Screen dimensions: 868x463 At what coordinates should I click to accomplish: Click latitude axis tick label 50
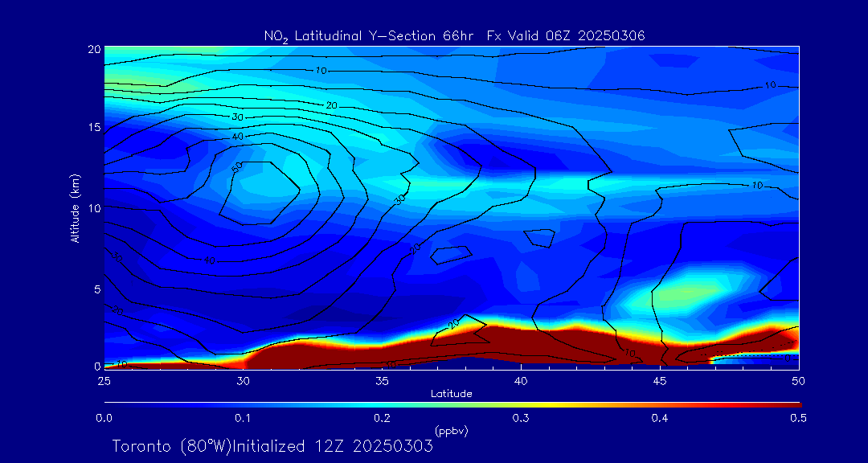(x=799, y=381)
